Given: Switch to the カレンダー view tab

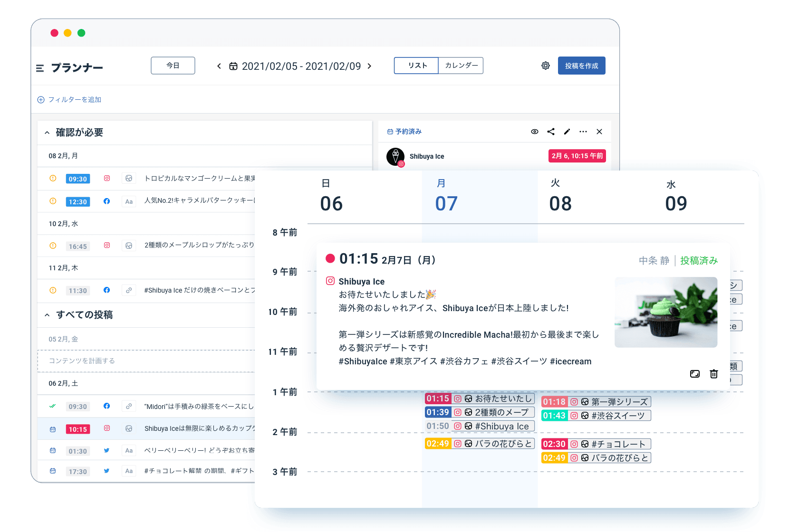Looking at the screenshot, I should tap(461, 66).
